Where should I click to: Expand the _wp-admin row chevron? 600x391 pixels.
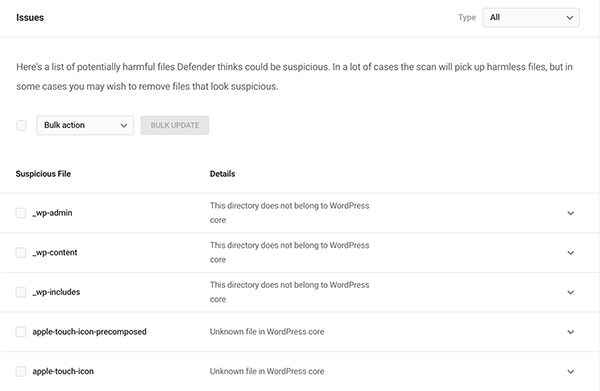click(x=571, y=213)
